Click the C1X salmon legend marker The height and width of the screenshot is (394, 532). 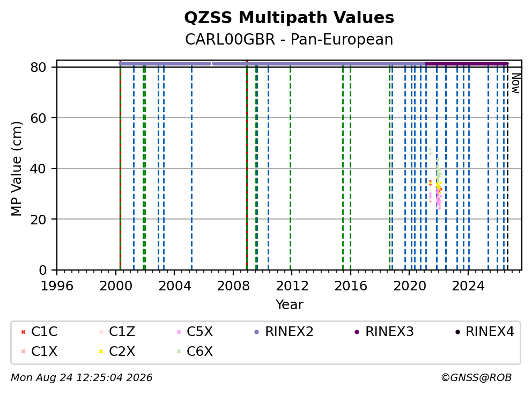coord(23,351)
